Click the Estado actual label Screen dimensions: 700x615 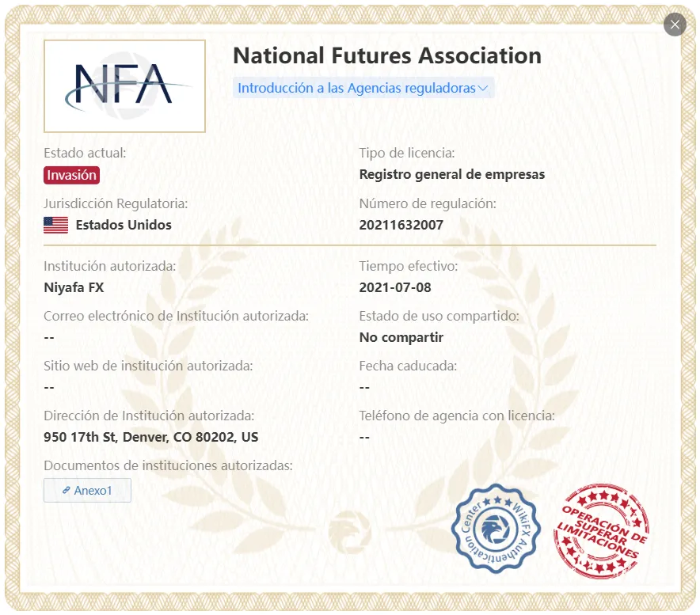[x=85, y=153]
